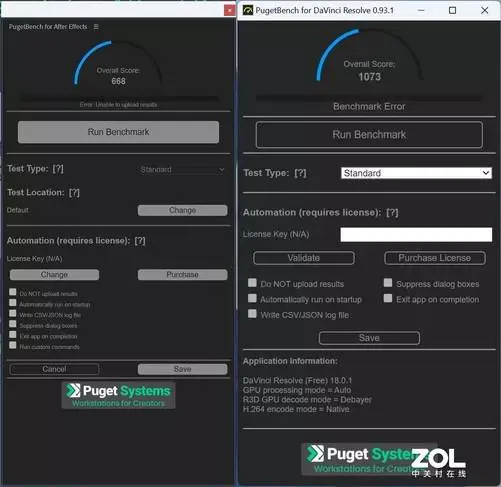The image size is (501, 487).
Task: Open Test Type help [?] in After Effects panel
Action: [x=58, y=169]
